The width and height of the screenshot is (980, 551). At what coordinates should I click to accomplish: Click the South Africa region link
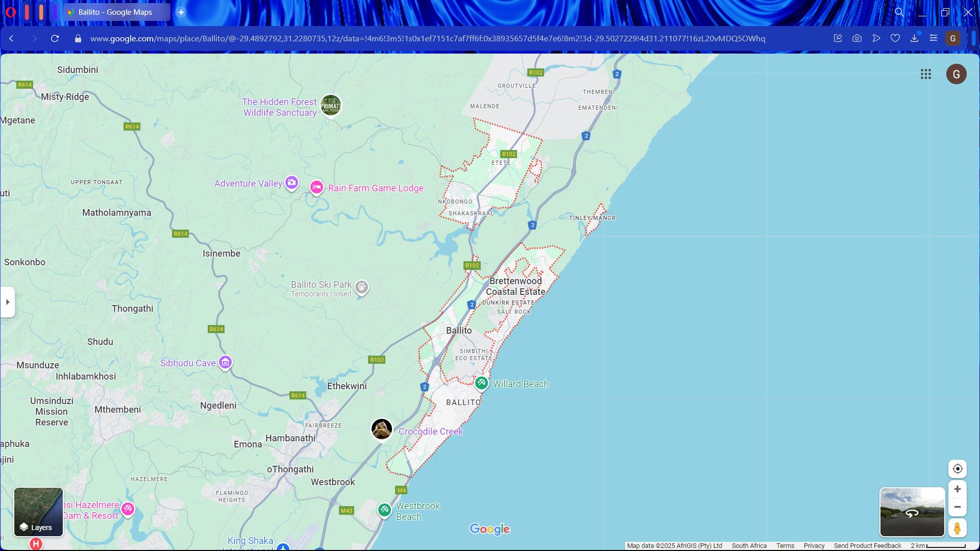click(749, 546)
